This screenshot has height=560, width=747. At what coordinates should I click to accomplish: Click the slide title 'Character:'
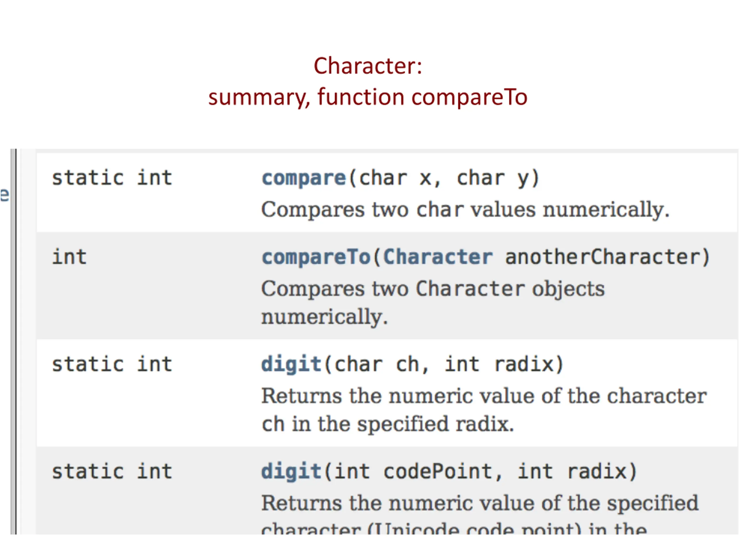368,66
